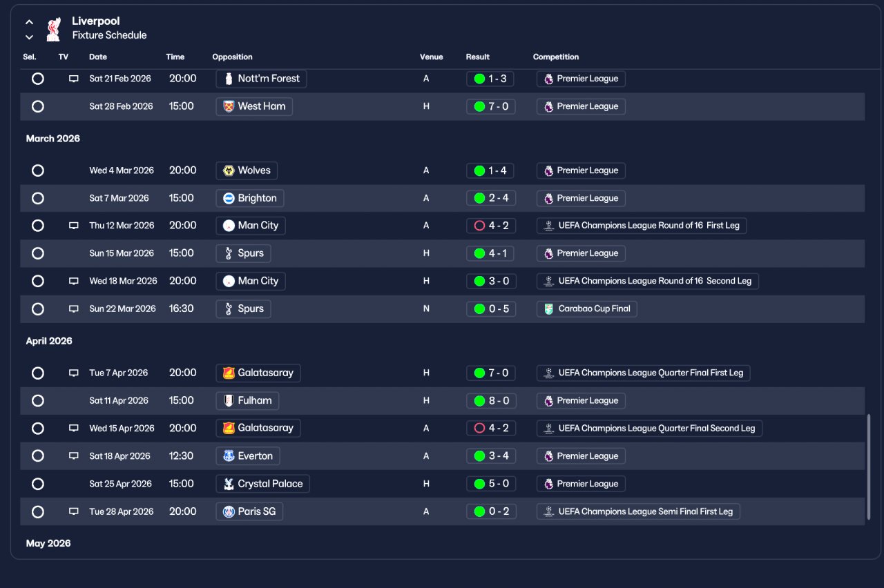The width and height of the screenshot is (884, 588).
Task: Sort fixtures by the Result column header
Action: coord(478,57)
